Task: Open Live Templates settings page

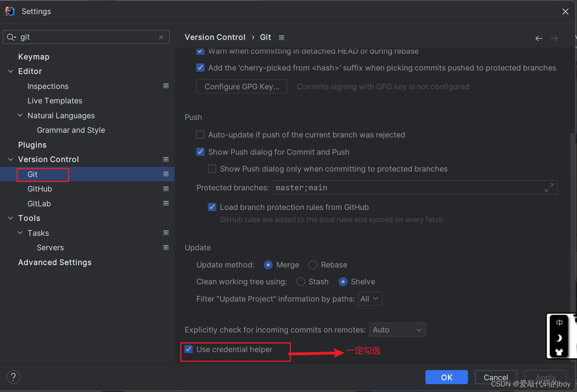Action: [55, 101]
